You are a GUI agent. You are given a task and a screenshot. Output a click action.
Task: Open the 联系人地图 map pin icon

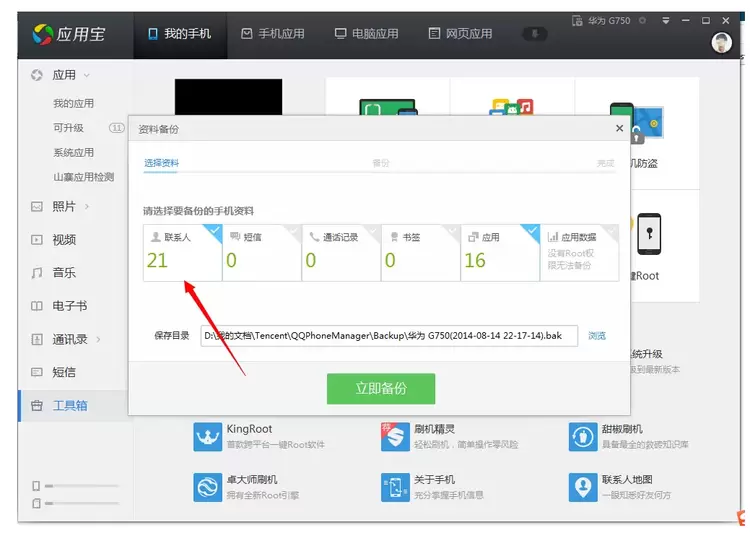[x=582, y=487]
